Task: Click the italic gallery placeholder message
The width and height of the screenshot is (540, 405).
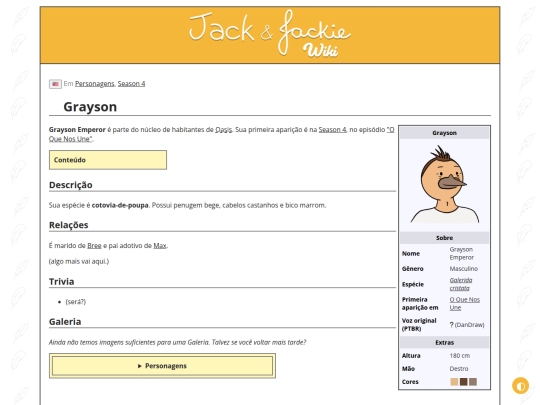Action: coord(177,342)
